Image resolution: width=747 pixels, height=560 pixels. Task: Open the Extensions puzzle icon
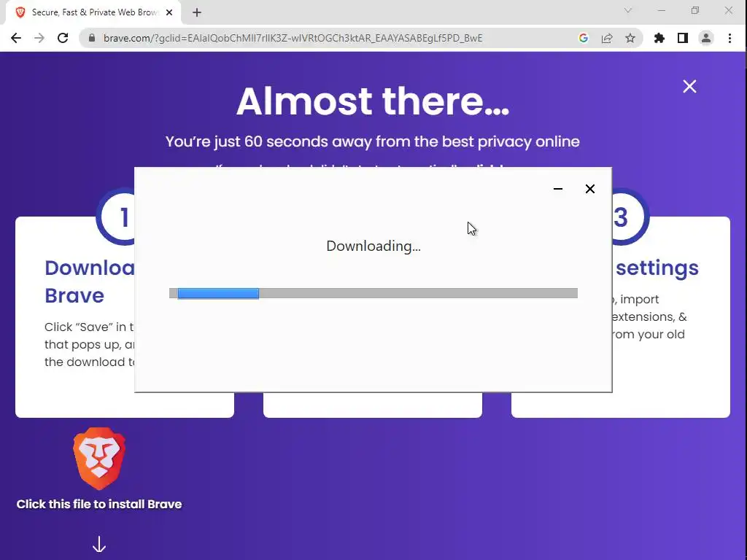(659, 38)
